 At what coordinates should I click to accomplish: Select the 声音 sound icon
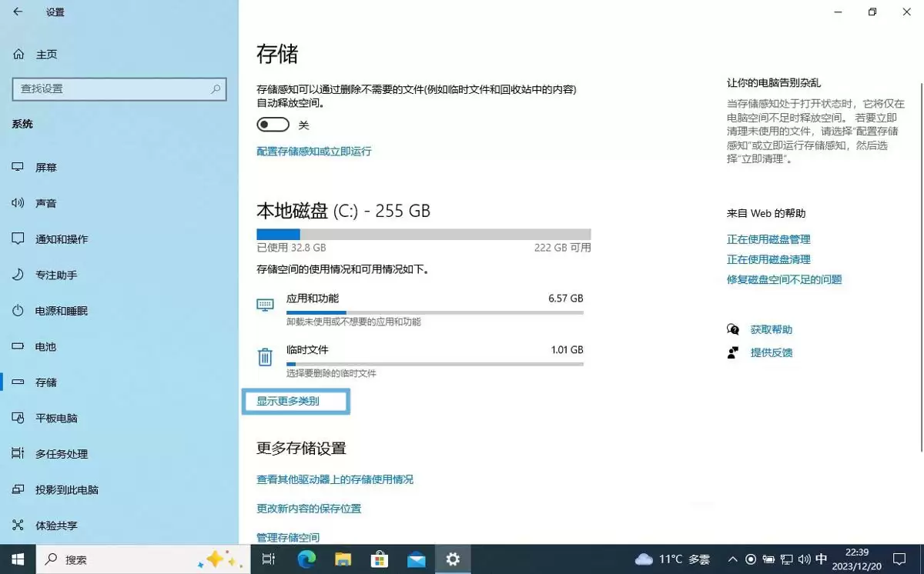pyautogui.click(x=18, y=203)
